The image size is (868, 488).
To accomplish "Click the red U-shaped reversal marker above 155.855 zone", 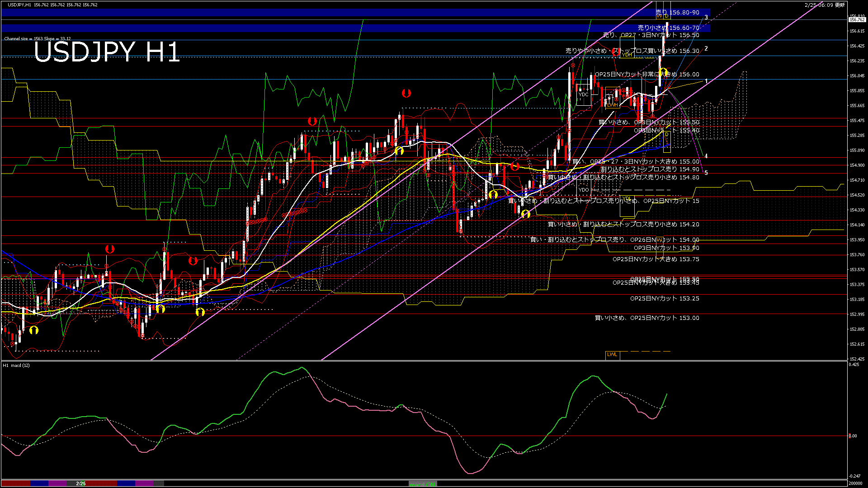I will tap(406, 93).
